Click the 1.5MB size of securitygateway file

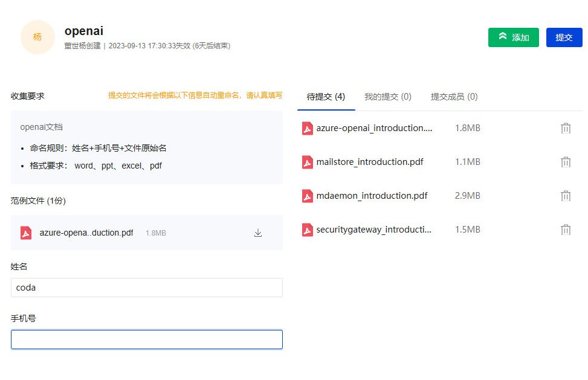(x=468, y=230)
